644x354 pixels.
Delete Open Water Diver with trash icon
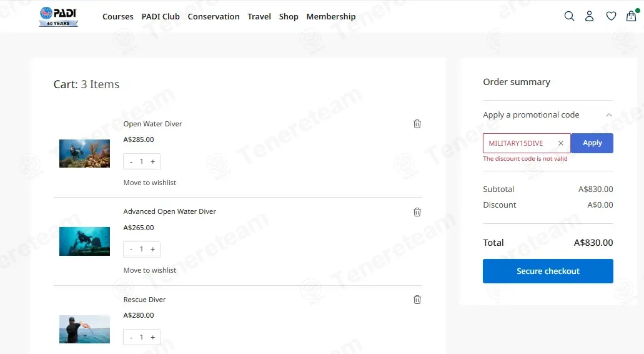pos(417,124)
